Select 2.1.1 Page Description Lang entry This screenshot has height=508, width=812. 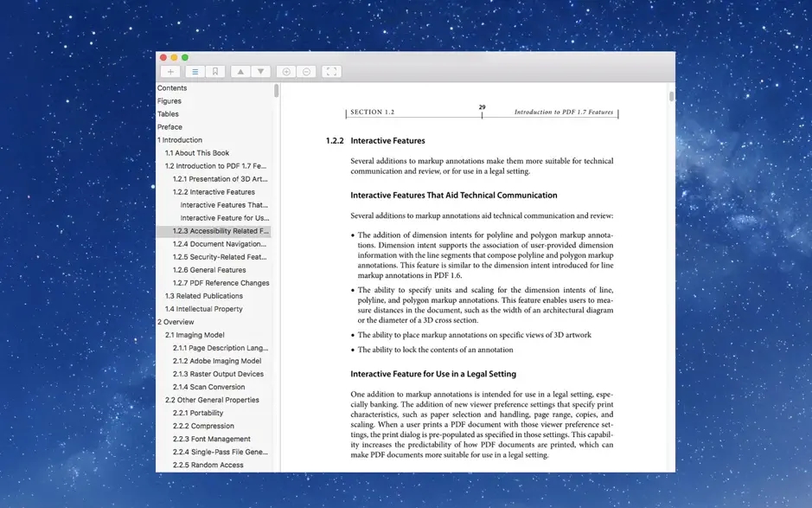(x=221, y=348)
